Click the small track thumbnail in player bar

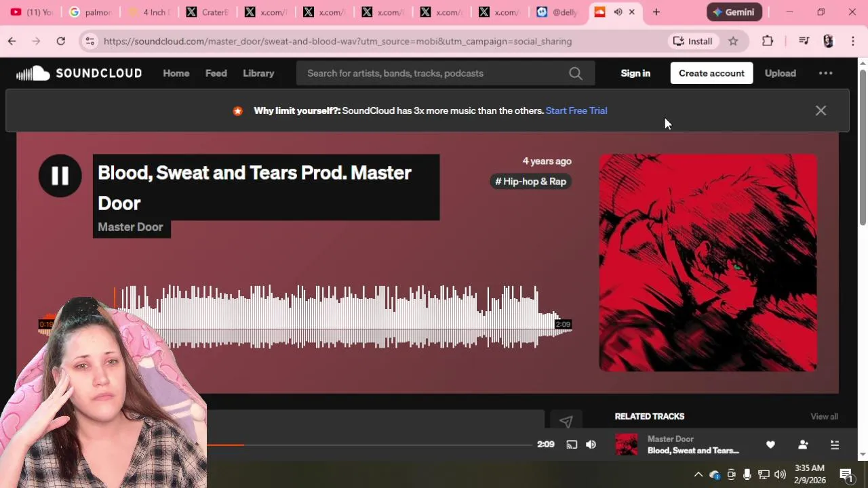click(x=627, y=445)
